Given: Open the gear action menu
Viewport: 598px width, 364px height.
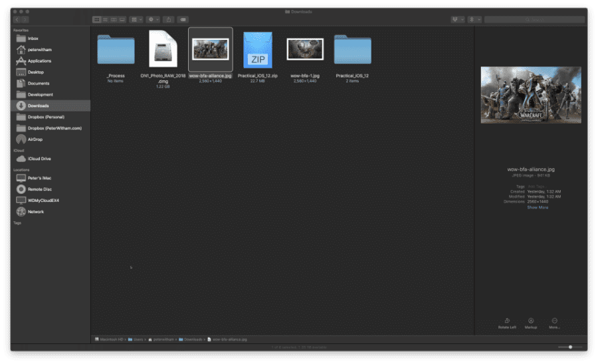Looking at the screenshot, I should [x=153, y=19].
